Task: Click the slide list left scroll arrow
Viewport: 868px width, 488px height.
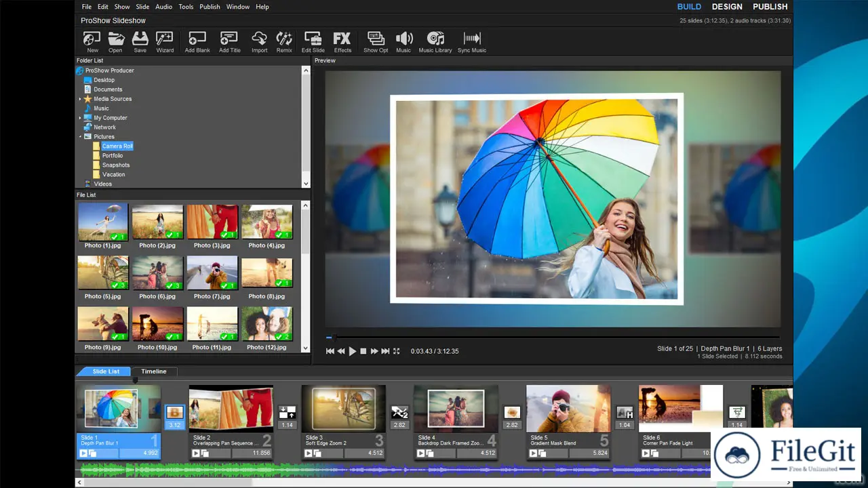Action: [79, 483]
